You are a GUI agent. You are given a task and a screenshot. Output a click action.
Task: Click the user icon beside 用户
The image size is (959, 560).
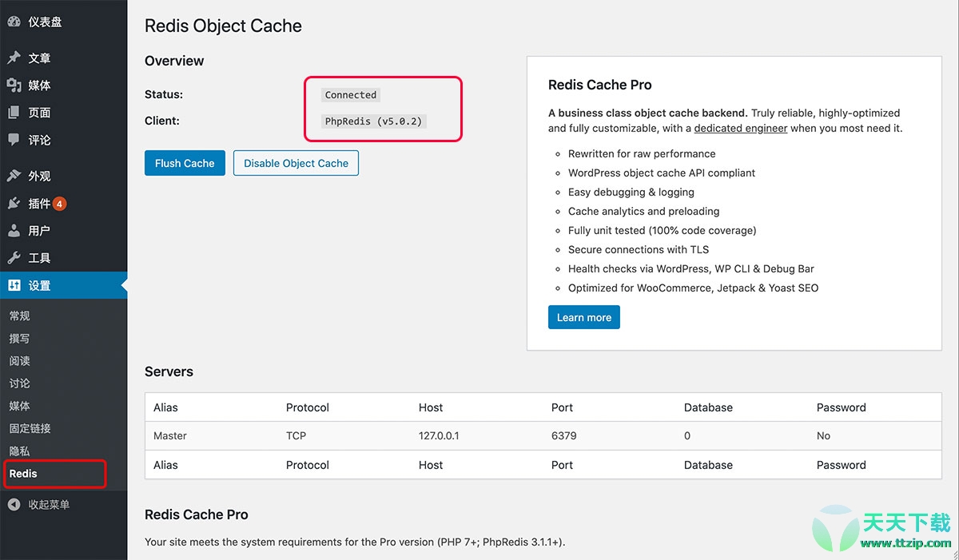pos(14,231)
